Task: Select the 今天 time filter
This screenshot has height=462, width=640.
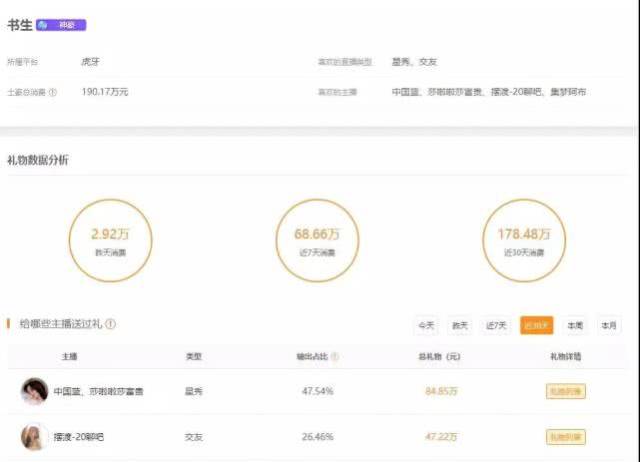Action: point(426,325)
